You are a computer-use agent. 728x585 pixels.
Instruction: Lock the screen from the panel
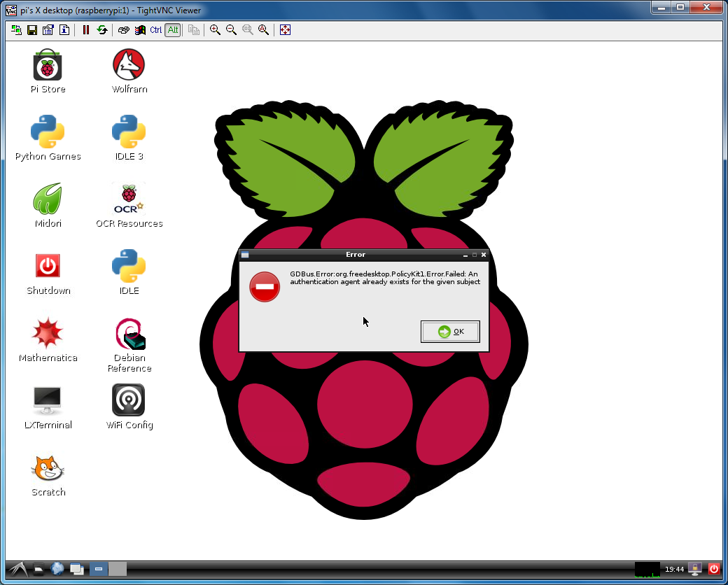point(695,569)
